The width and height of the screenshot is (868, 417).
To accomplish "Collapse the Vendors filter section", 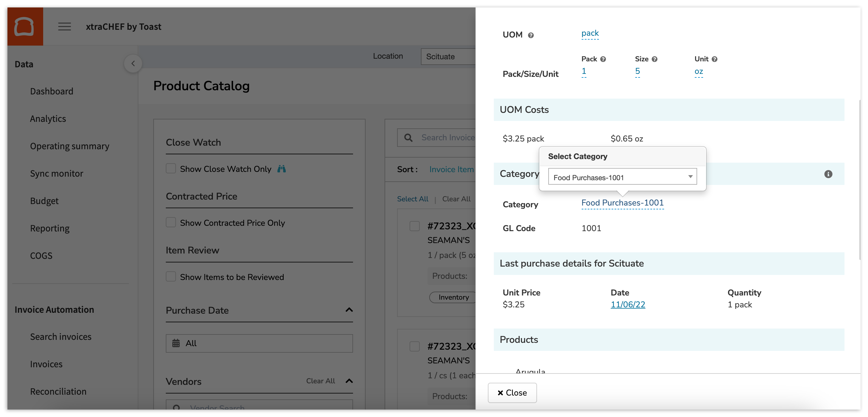I will click(x=349, y=381).
